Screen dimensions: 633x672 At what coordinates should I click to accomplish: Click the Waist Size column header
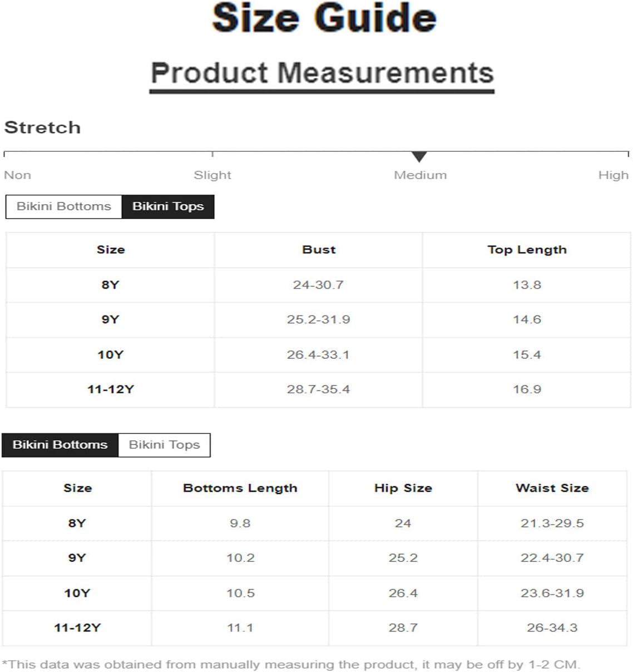pyautogui.click(x=552, y=488)
